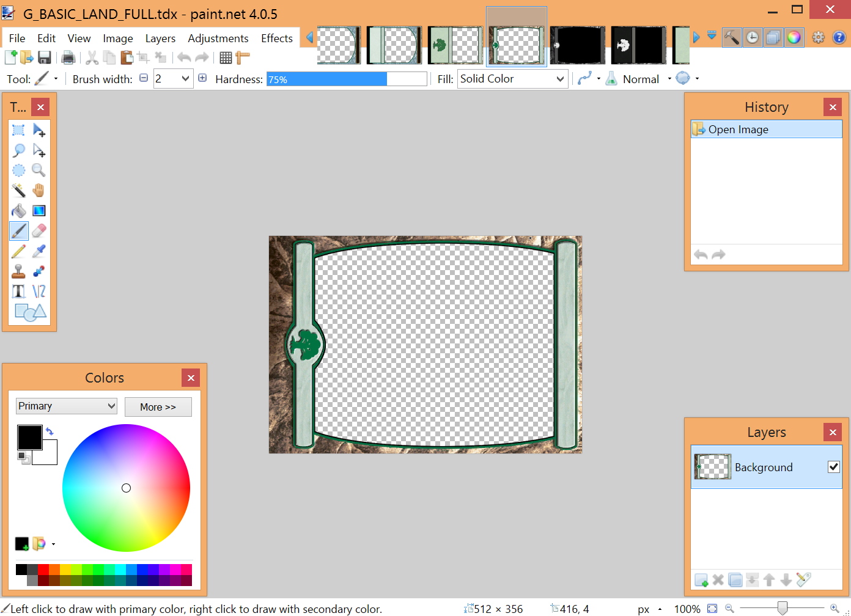Click the Cut scissors icon
This screenshot has width=851, height=616.
pyautogui.click(x=92, y=57)
